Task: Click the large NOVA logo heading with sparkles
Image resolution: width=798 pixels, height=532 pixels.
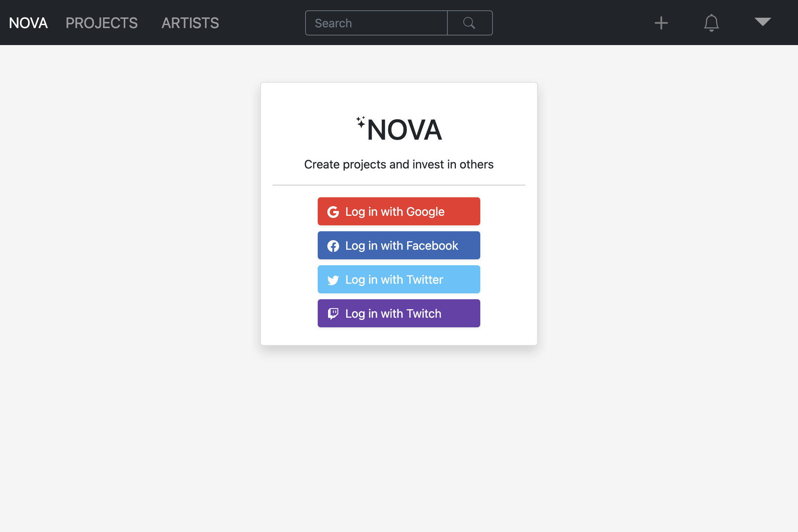Action: pyautogui.click(x=399, y=129)
